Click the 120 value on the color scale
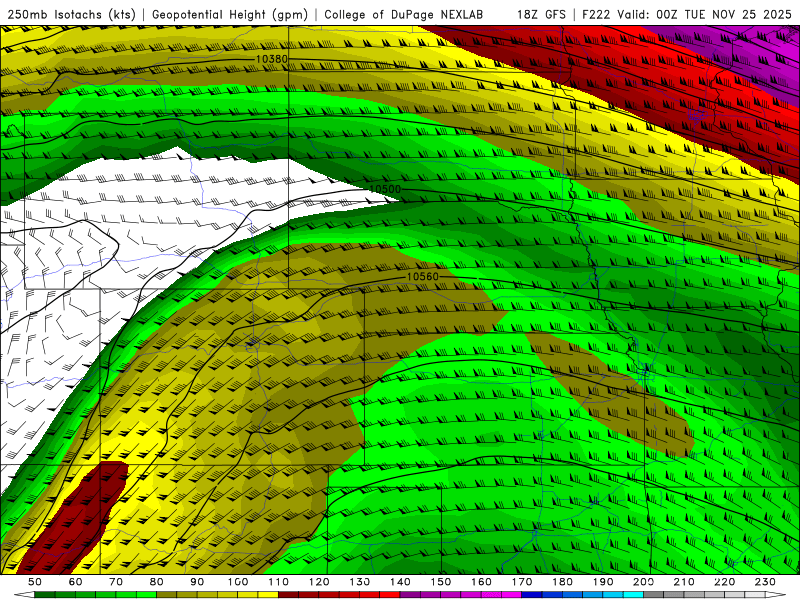 pos(319,582)
